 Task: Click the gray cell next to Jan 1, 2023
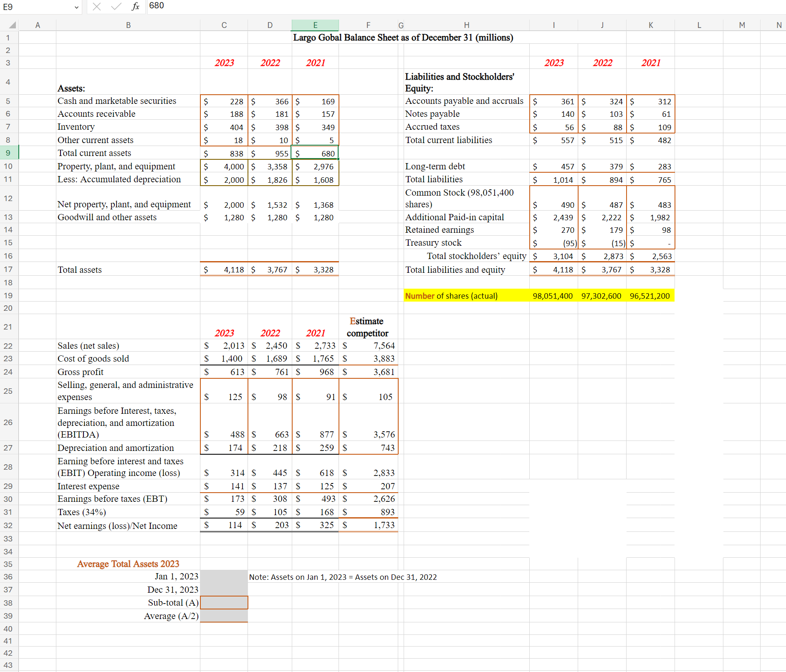pyautogui.click(x=224, y=576)
